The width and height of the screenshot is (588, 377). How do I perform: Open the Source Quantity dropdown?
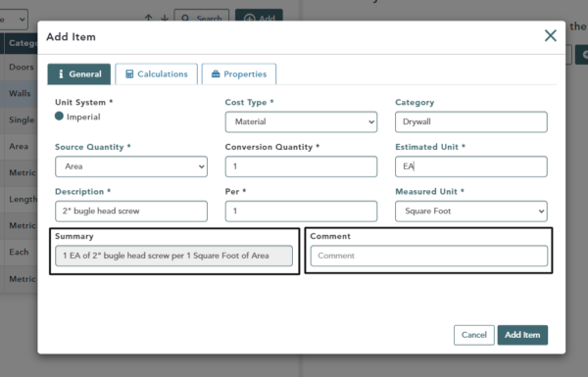point(131,166)
